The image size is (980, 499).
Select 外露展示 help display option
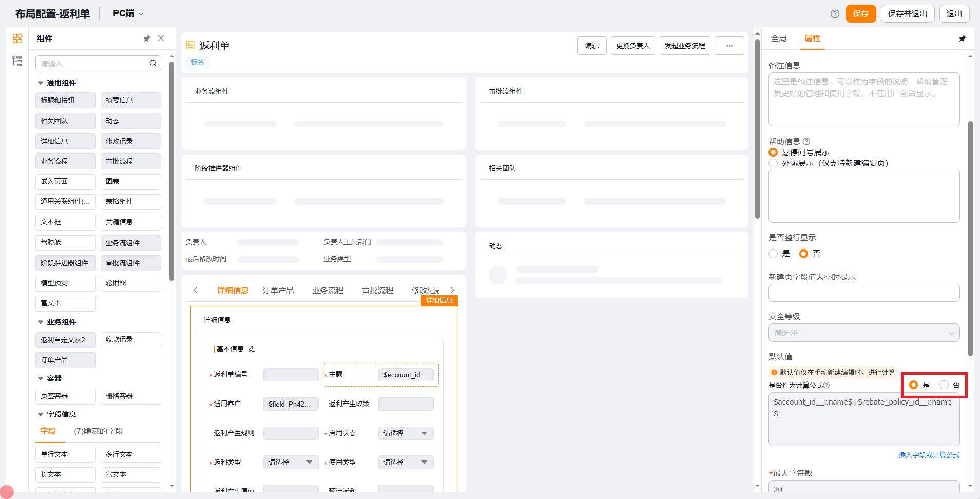(x=773, y=163)
